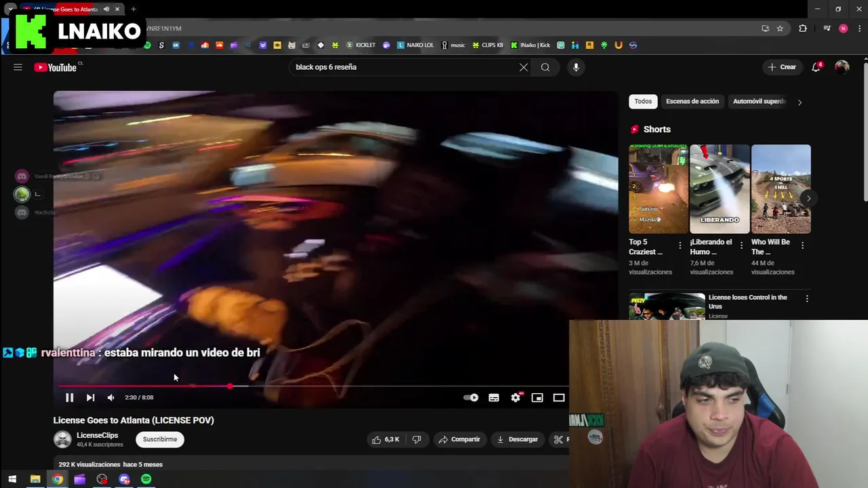Image resolution: width=868 pixels, height=488 pixels.
Task: Click the video title 'License Goes to Atlanta'
Action: [x=134, y=420]
